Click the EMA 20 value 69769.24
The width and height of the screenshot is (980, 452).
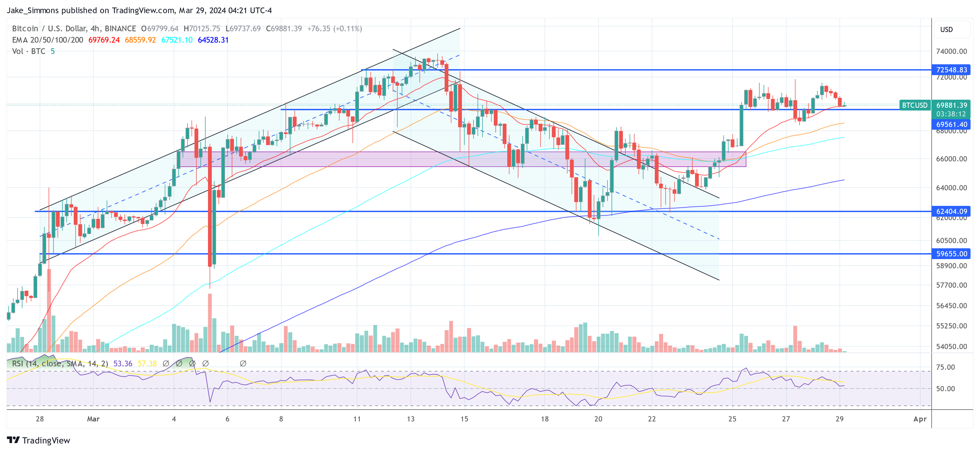coord(104,40)
